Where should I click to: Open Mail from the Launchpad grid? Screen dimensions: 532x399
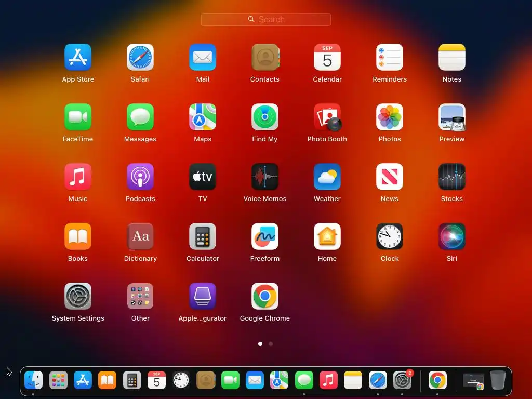[x=203, y=57]
